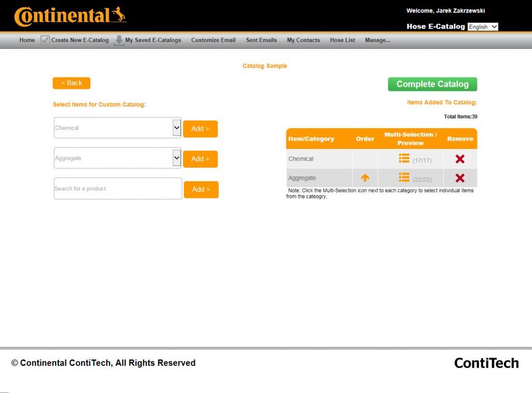Screen dimensions: 532x393
Task: Click the Back button
Action: click(71, 83)
